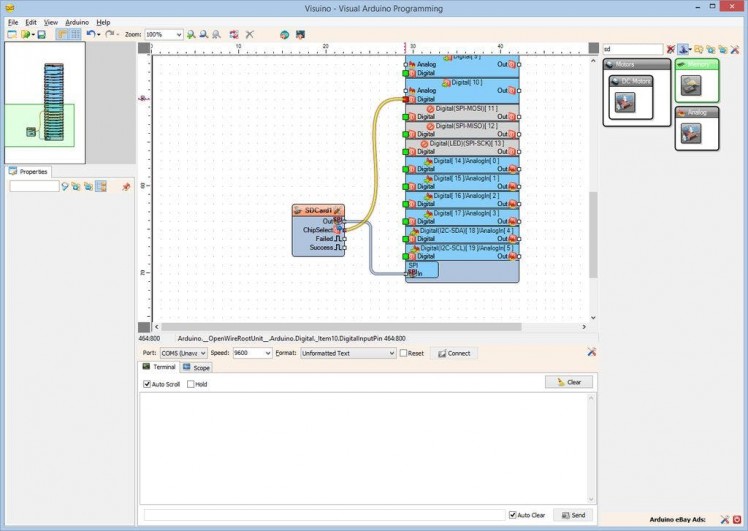Click the pin icon in Properties panel

tap(126, 186)
